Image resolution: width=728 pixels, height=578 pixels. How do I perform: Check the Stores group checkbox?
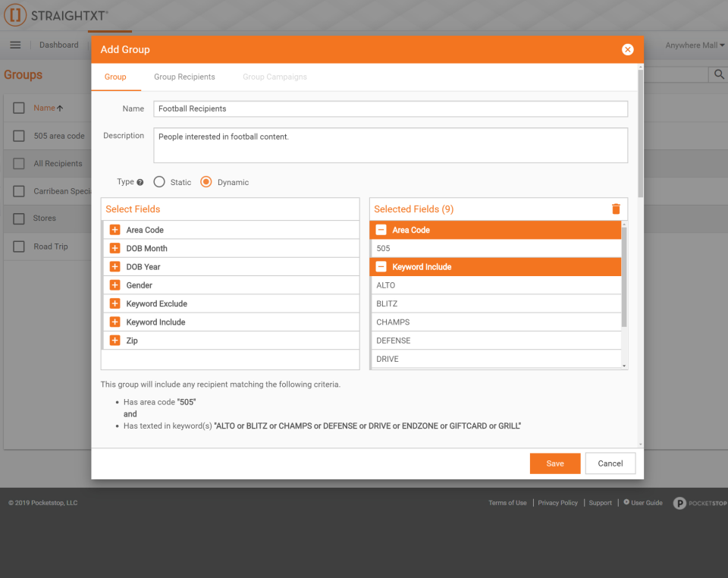click(19, 218)
